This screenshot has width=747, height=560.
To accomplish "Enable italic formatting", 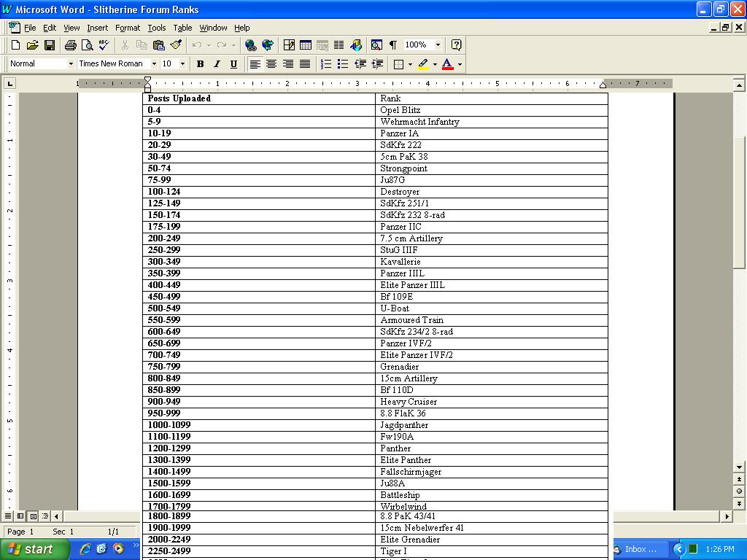I will [217, 63].
